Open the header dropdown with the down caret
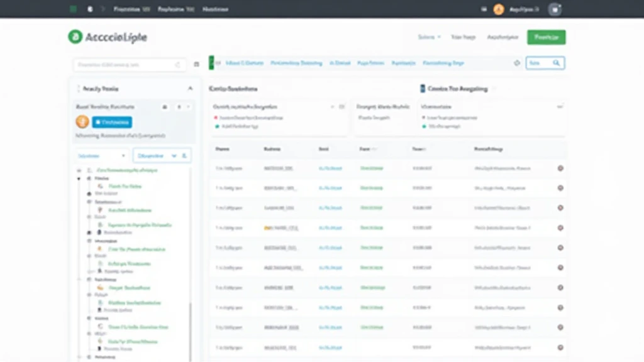This screenshot has width=644, height=362. pos(430,37)
